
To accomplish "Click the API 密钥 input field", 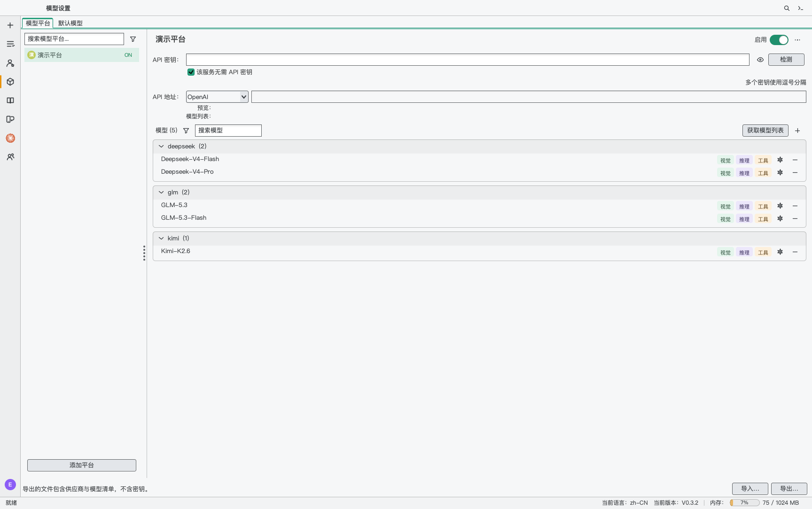I will [x=468, y=60].
